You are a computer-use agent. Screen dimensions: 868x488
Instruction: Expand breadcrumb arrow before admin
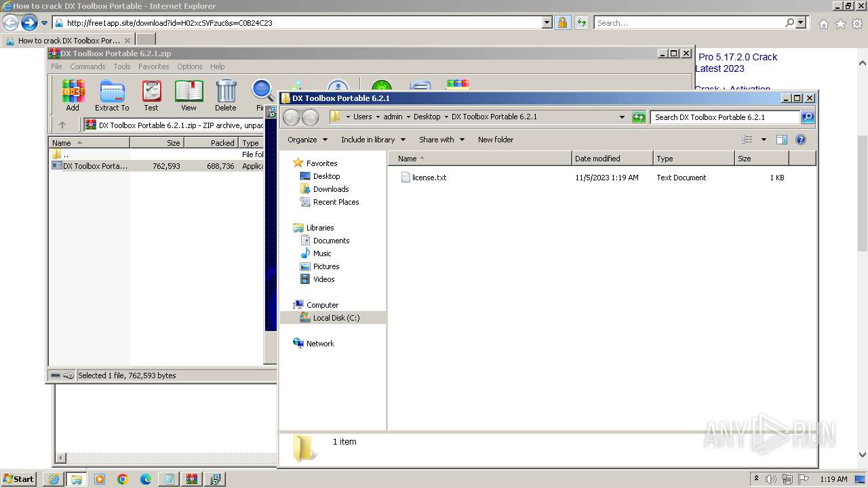[x=378, y=117]
